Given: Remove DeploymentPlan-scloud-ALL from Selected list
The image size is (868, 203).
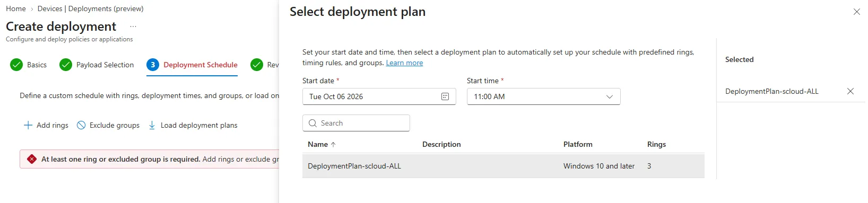Looking at the screenshot, I should (850, 91).
